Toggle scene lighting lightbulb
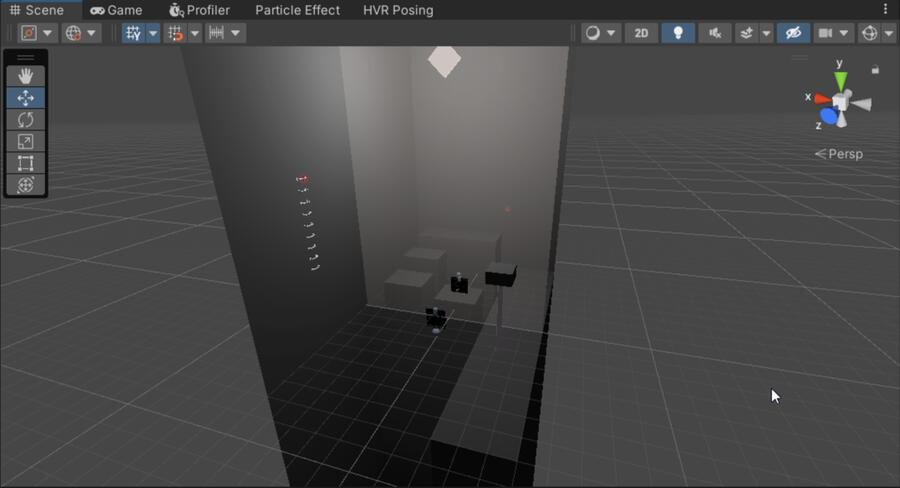Image resolution: width=900 pixels, height=488 pixels. click(x=678, y=33)
